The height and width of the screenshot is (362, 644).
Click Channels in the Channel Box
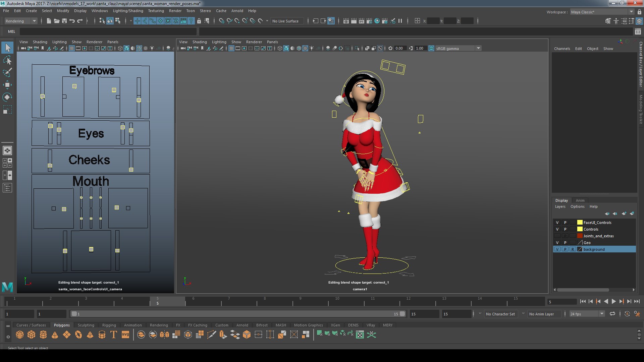(x=562, y=49)
